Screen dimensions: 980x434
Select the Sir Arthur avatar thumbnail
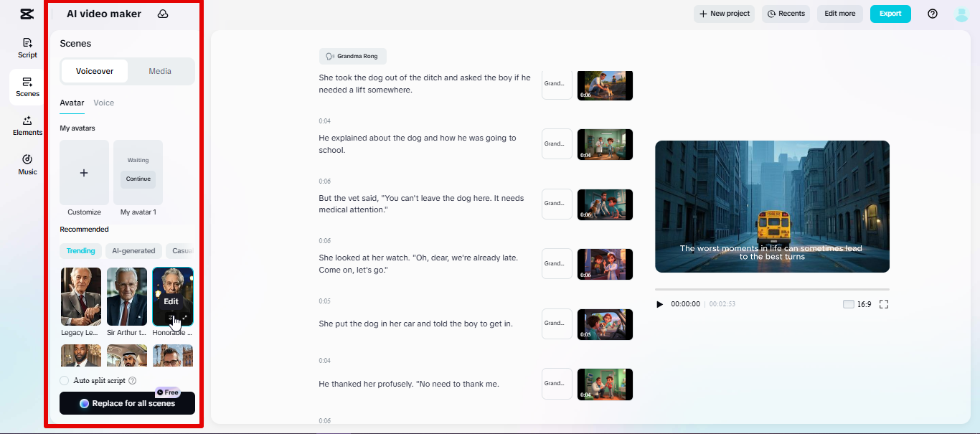click(x=126, y=296)
